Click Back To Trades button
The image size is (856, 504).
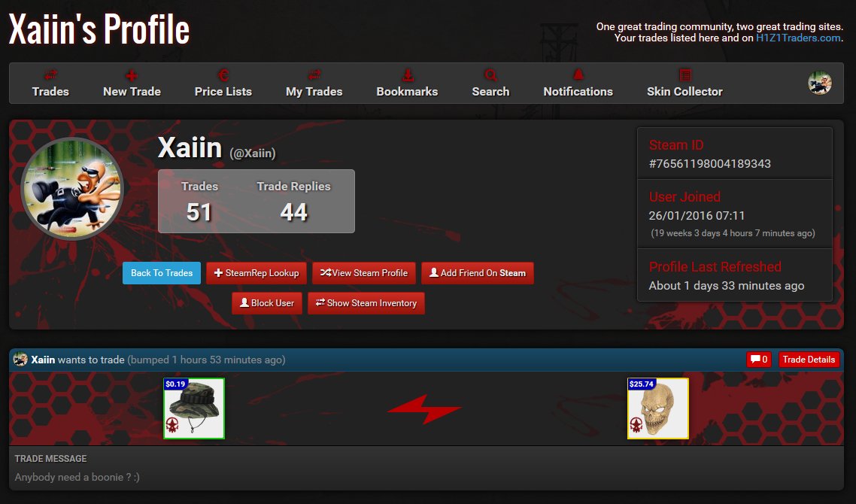click(x=162, y=273)
